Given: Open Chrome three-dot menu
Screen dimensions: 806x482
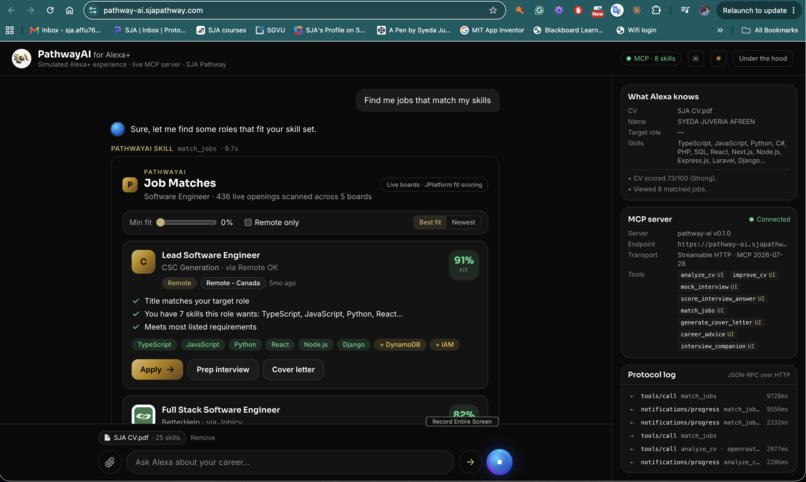Looking at the screenshot, I should click(x=794, y=10).
